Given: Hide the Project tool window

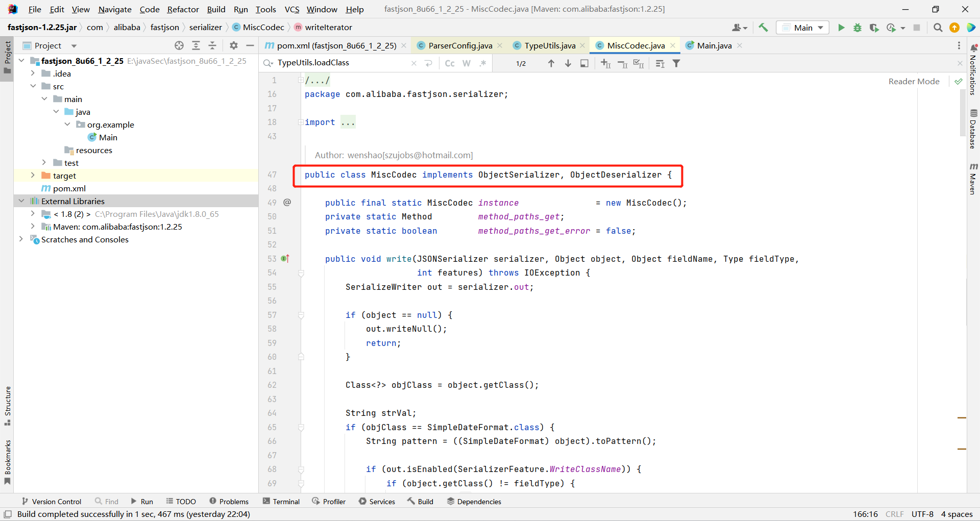Looking at the screenshot, I should [250, 45].
